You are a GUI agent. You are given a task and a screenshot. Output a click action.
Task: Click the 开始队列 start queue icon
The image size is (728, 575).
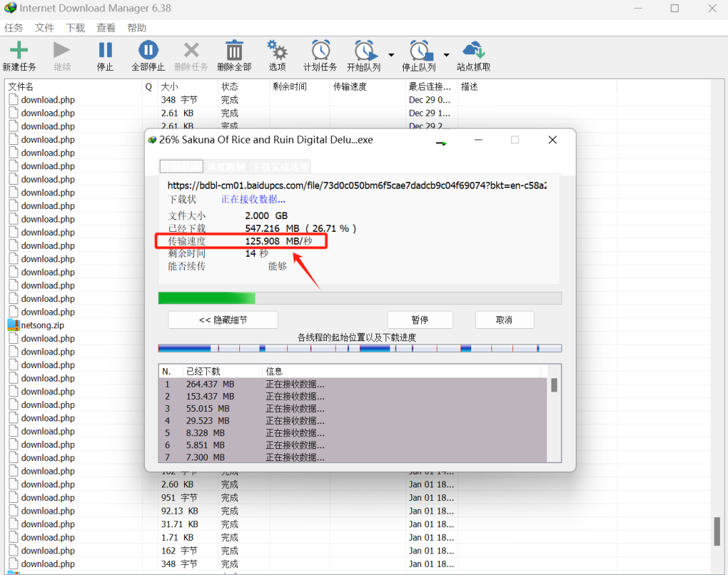tap(366, 50)
